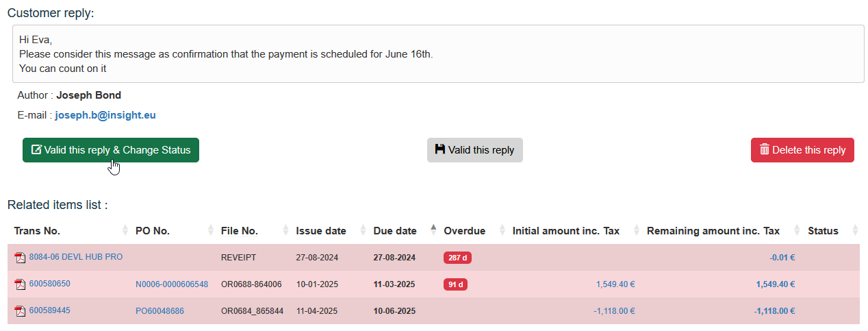
Task: Delete this reply with the red button
Action: pyautogui.click(x=802, y=150)
